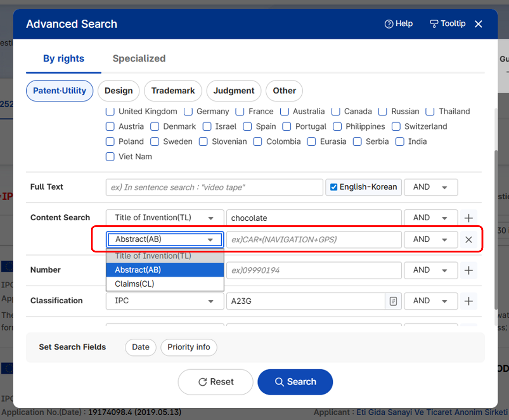
Task: Remove the Abstract(AB) search row
Action: tap(468, 240)
